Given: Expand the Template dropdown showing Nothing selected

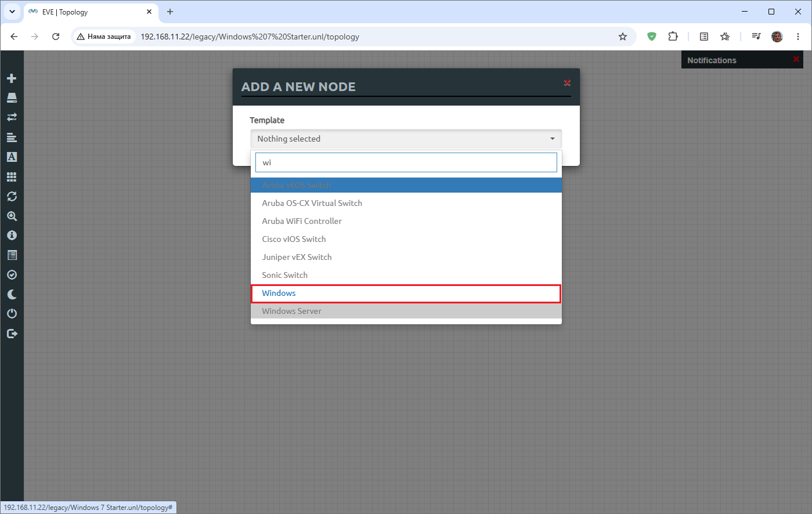Looking at the screenshot, I should pos(406,139).
